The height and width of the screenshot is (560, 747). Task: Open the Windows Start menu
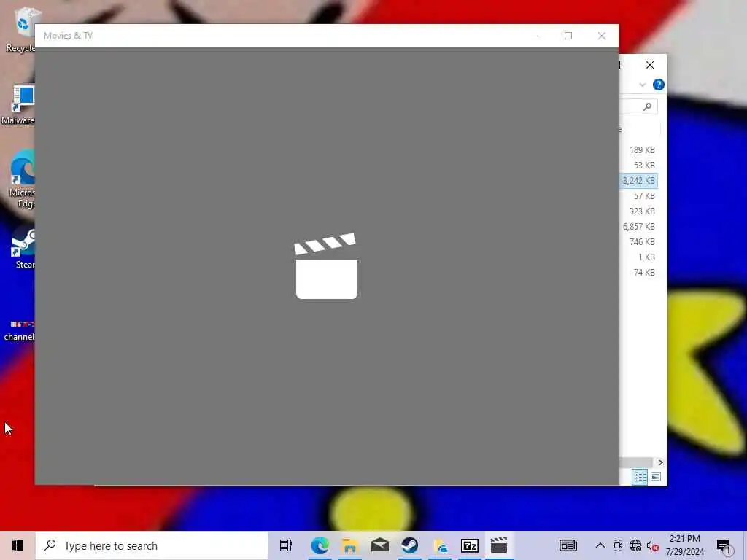(18, 545)
